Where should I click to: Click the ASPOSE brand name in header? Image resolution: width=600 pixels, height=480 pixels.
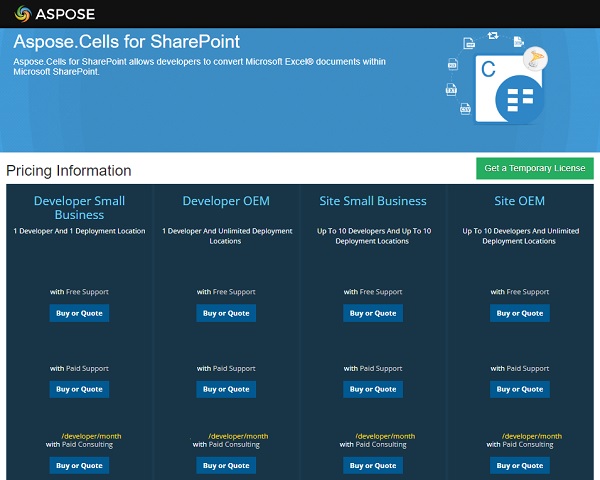coord(65,15)
